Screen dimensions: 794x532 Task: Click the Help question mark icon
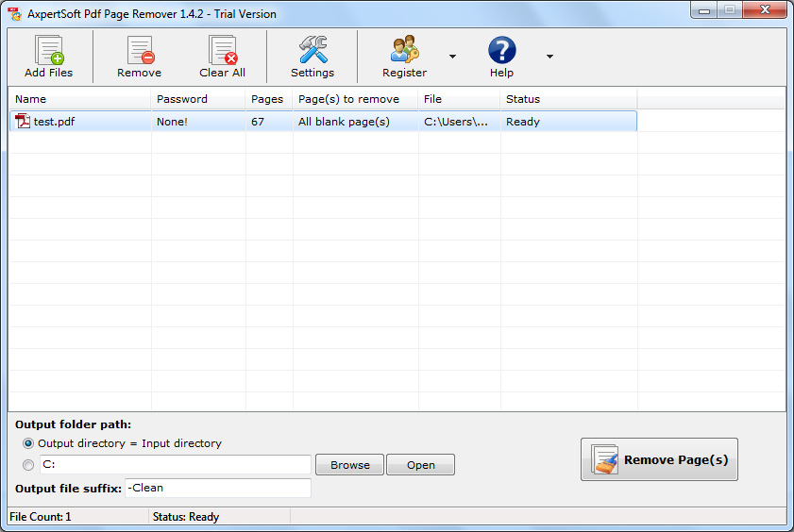click(x=502, y=50)
